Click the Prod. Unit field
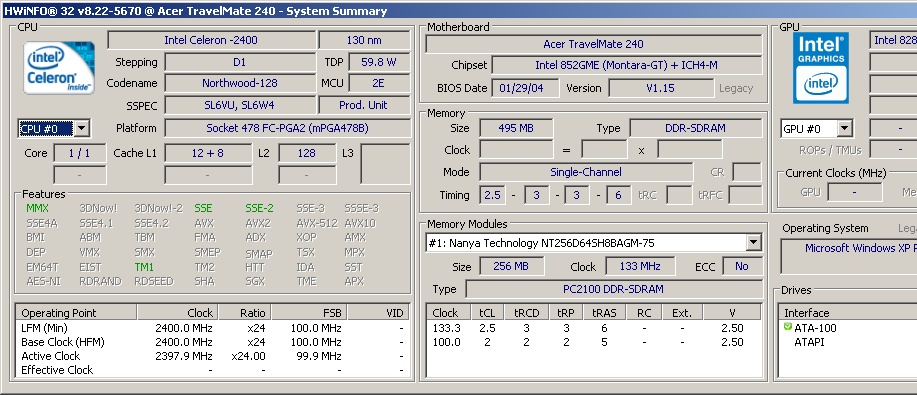Image resolution: width=917 pixels, height=395 pixels. tap(364, 105)
